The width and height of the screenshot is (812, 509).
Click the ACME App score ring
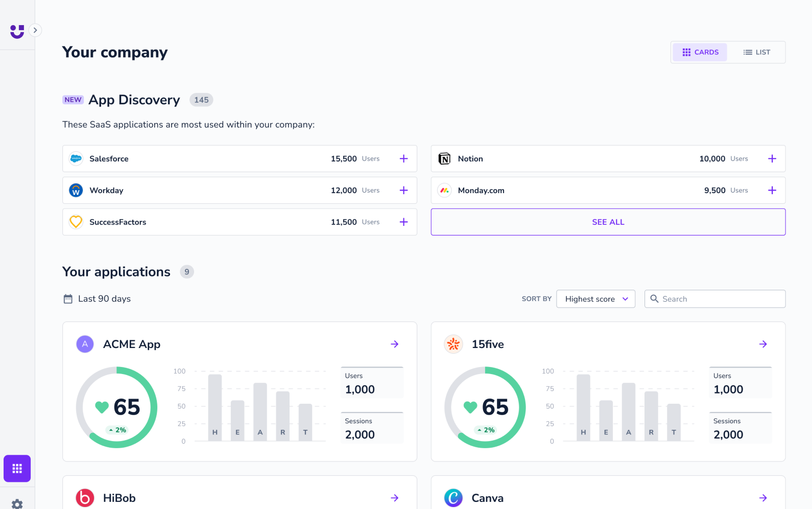click(x=116, y=407)
